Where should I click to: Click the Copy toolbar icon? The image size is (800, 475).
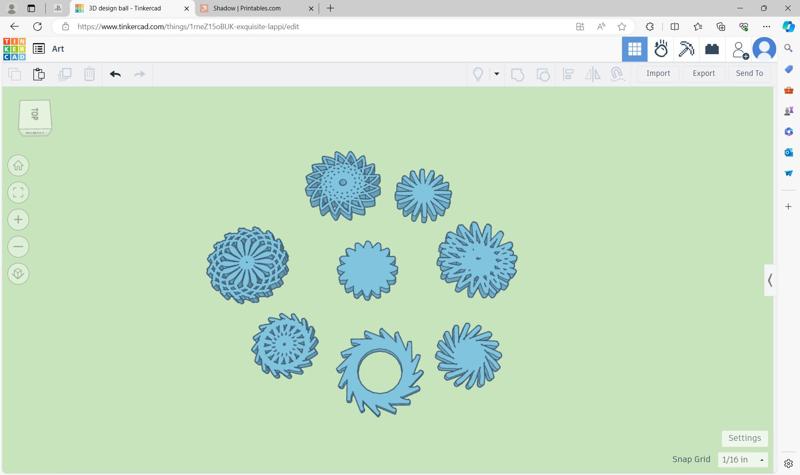15,74
